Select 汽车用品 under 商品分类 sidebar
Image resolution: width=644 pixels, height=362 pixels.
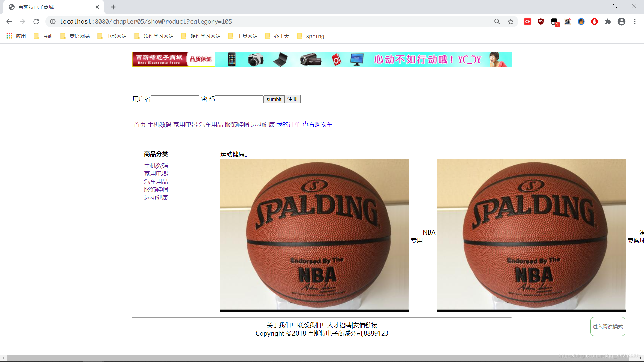156,182
